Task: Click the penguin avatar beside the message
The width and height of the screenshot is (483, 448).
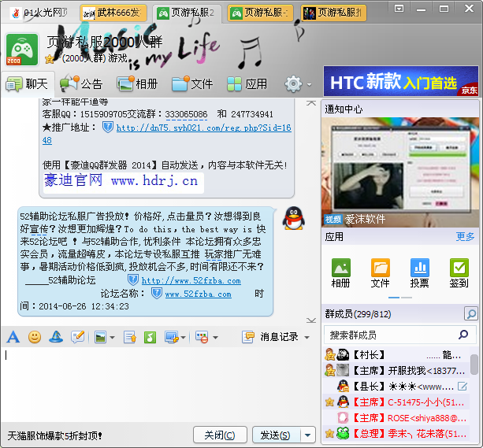Action: coord(294,218)
